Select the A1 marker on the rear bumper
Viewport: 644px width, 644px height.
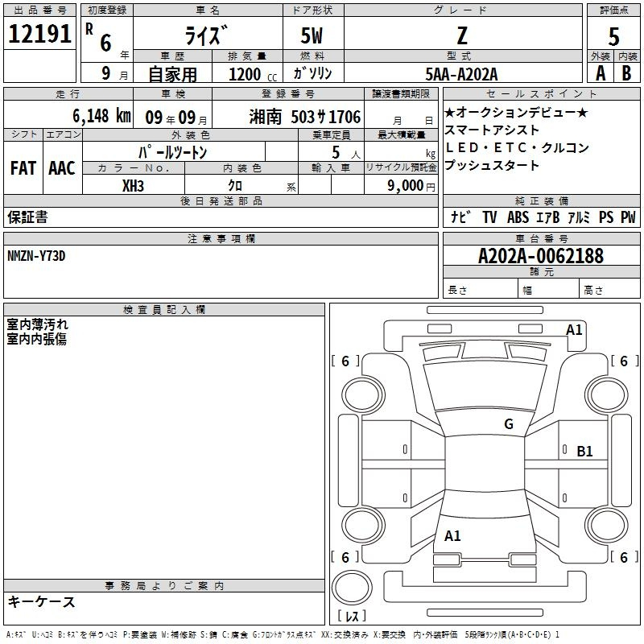pyautogui.click(x=452, y=535)
